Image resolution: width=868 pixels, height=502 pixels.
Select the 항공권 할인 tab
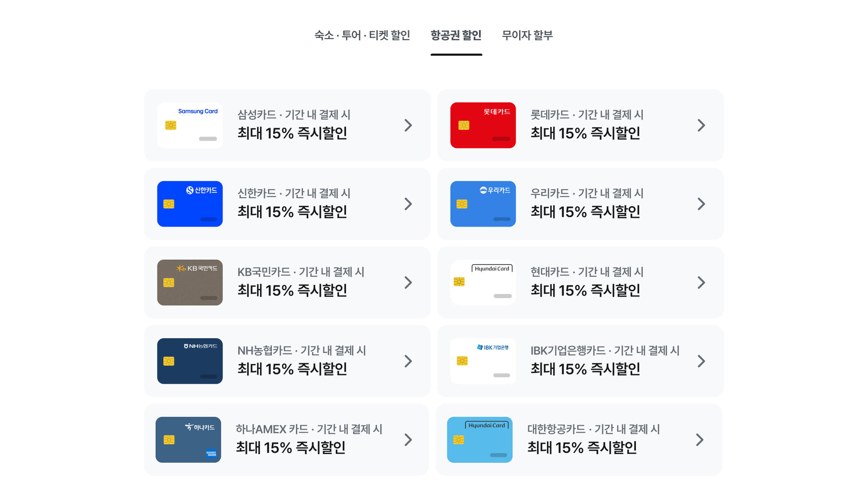(x=456, y=35)
